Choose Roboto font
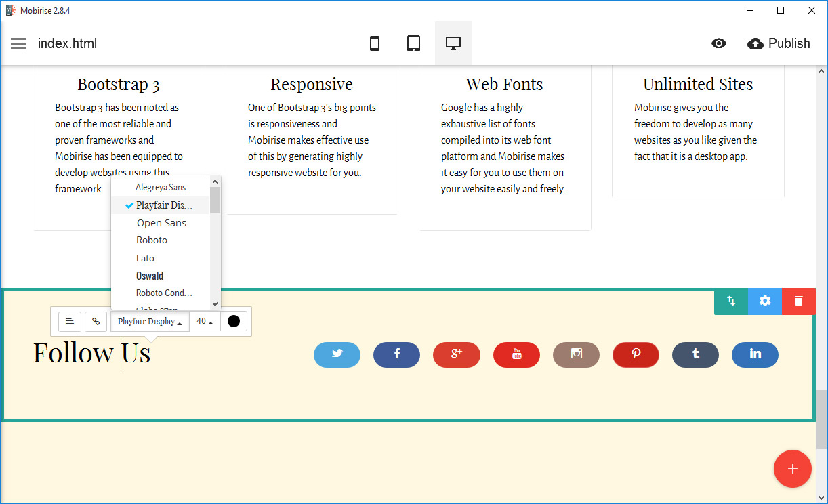This screenshot has height=504, width=828. tap(161, 240)
